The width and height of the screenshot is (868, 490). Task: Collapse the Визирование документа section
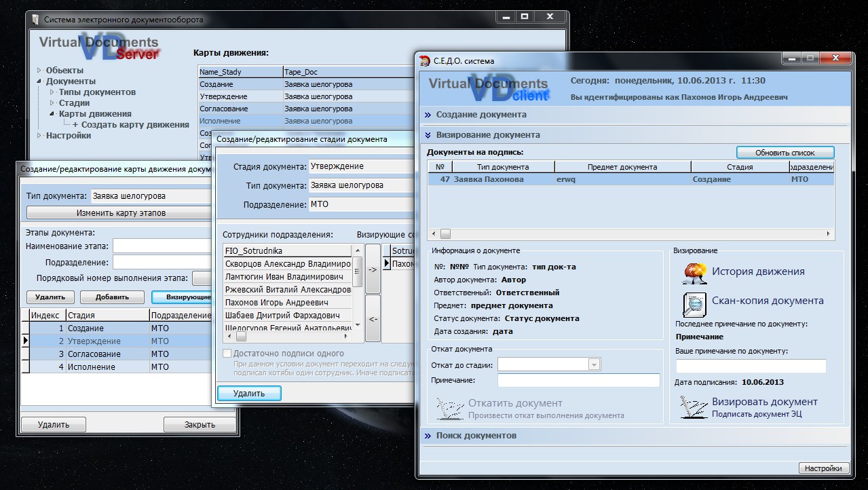pyautogui.click(x=428, y=135)
